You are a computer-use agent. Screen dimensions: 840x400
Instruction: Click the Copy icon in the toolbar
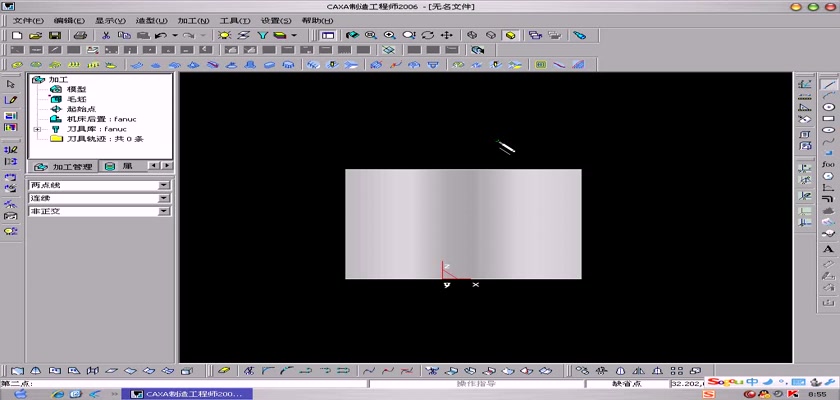point(124,35)
